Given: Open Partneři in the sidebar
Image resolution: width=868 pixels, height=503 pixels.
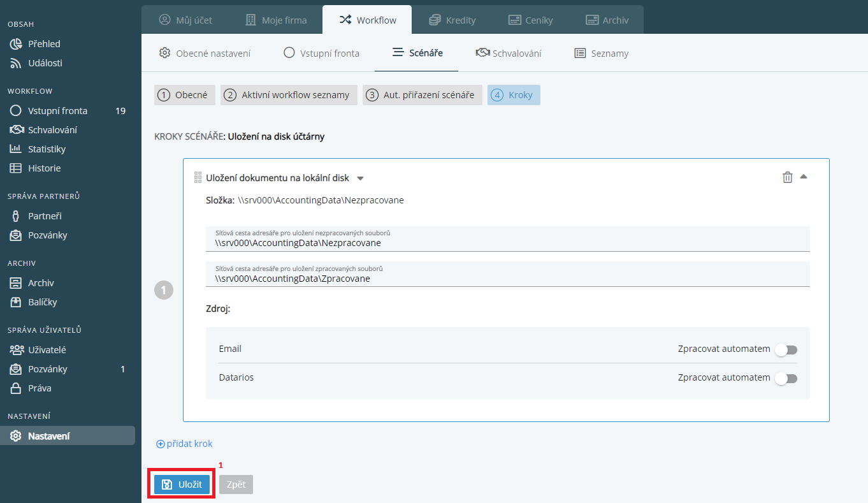Looking at the screenshot, I should click(45, 216).
